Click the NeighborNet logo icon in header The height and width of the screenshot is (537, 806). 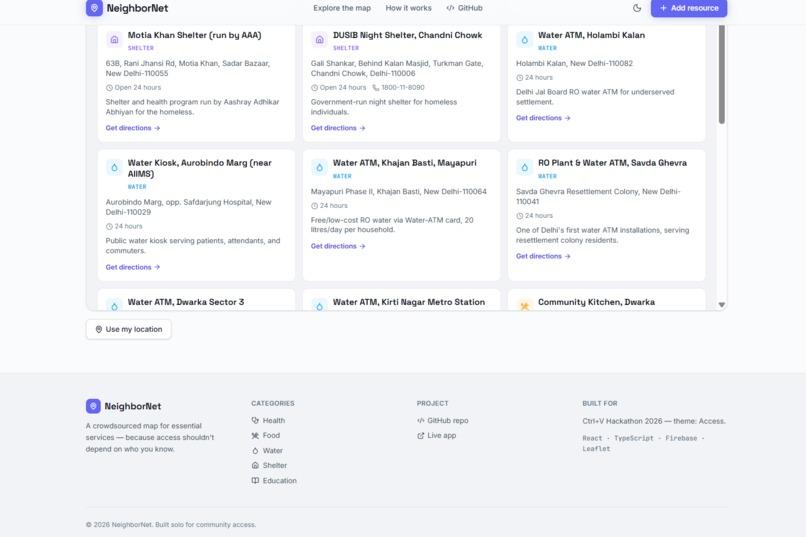pyautogui.click(x=94, y=8)
